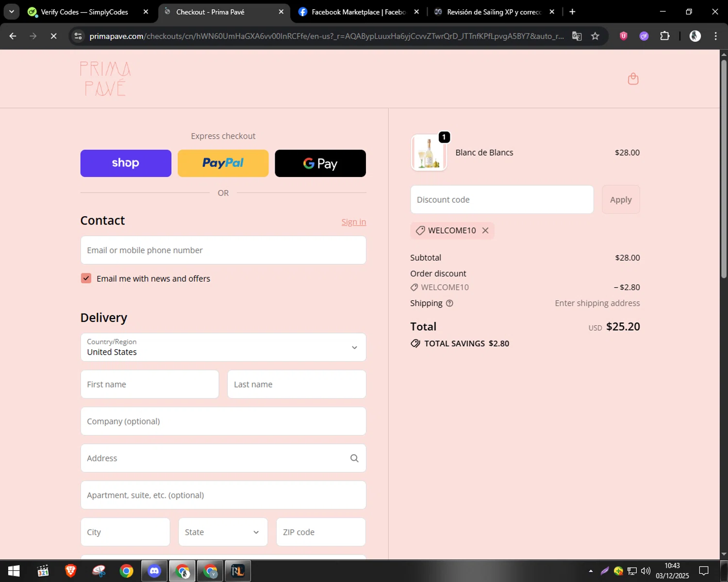This screenshot has width=728, height=582.
Task: Open the Windows Start menu
Action: [14, 571]
